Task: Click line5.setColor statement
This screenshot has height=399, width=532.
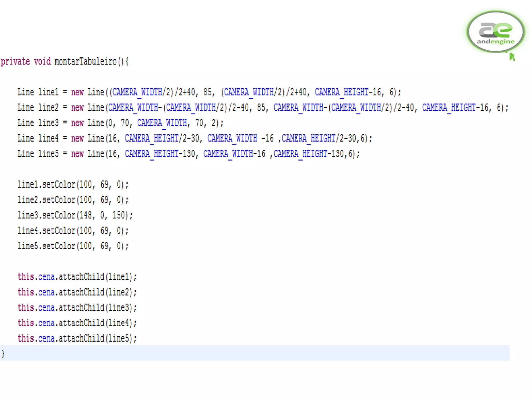Action: click(73, 246)
